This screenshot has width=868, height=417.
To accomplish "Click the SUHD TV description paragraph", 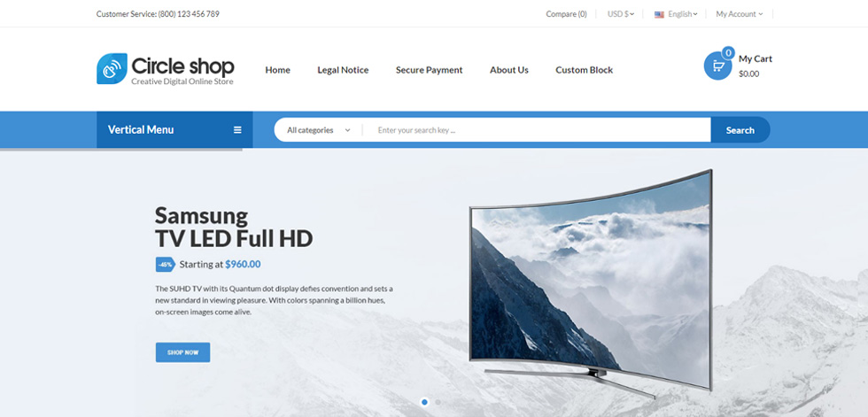I will [x=274, y=300].
